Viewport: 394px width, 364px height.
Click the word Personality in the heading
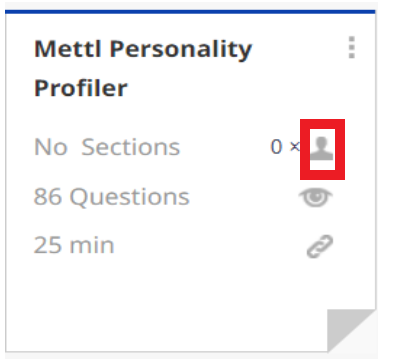click(181, 50)
